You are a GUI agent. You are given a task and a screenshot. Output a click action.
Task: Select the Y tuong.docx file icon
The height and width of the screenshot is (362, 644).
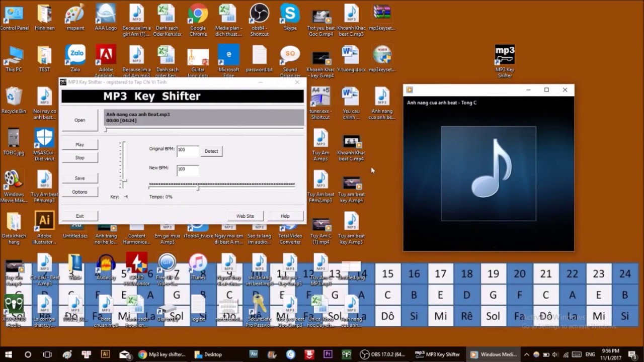(351, 58)
